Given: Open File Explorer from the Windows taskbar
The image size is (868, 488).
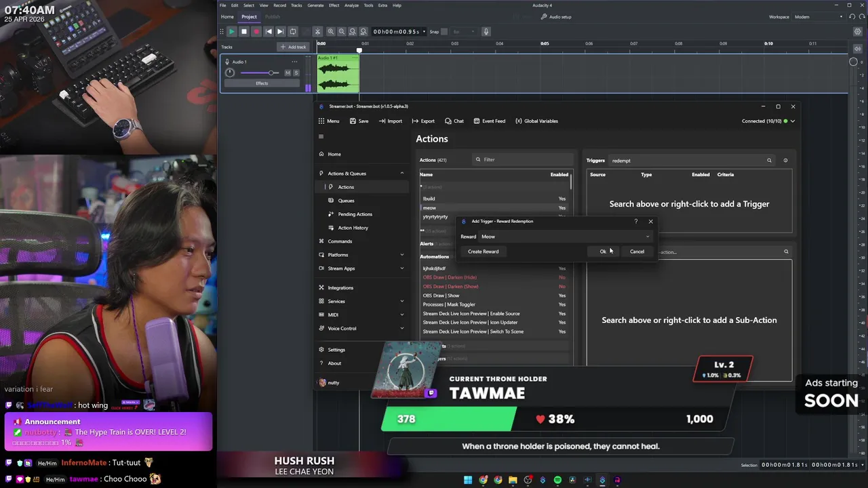Looking at the screenshot, I should tap(513, 480).
